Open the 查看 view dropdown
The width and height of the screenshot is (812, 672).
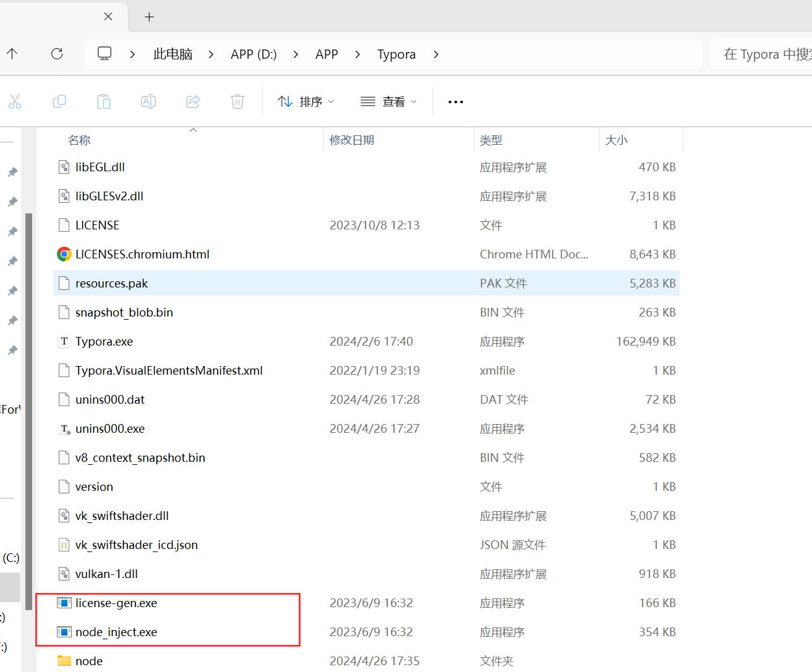388,102
